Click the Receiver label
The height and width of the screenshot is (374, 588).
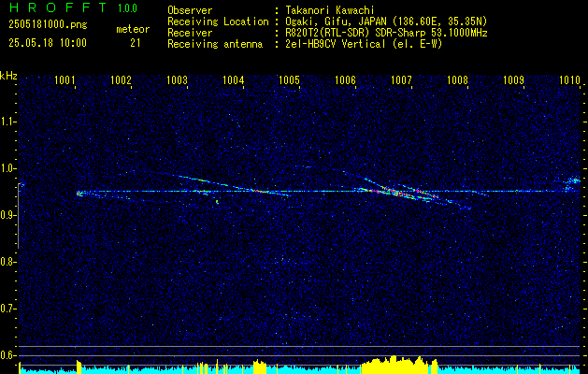click(190, 33)
